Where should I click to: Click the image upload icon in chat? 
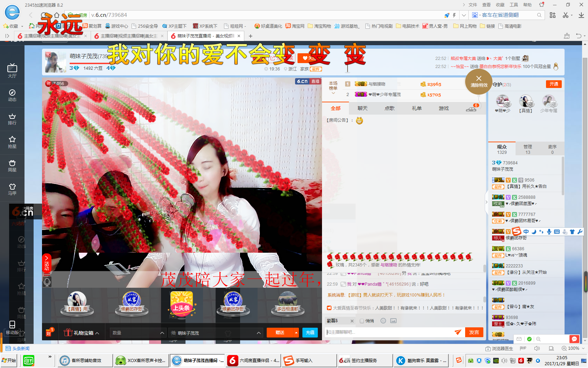(393, 321)
